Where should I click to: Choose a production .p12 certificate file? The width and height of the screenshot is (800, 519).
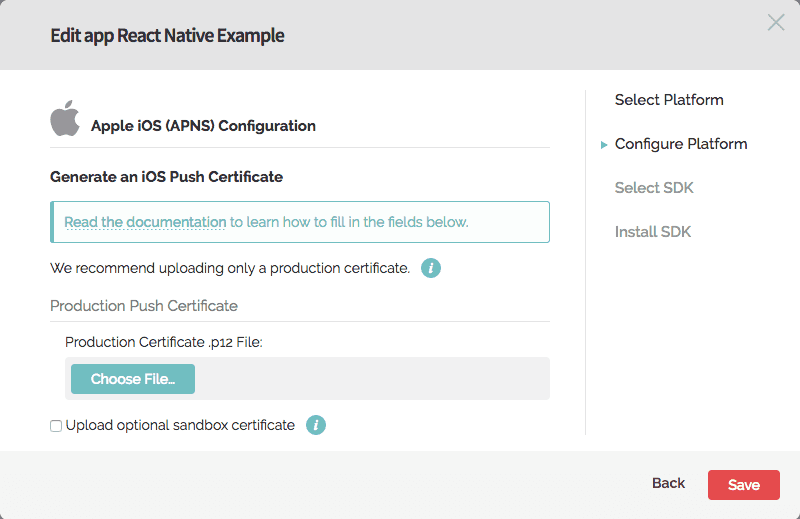133,379
